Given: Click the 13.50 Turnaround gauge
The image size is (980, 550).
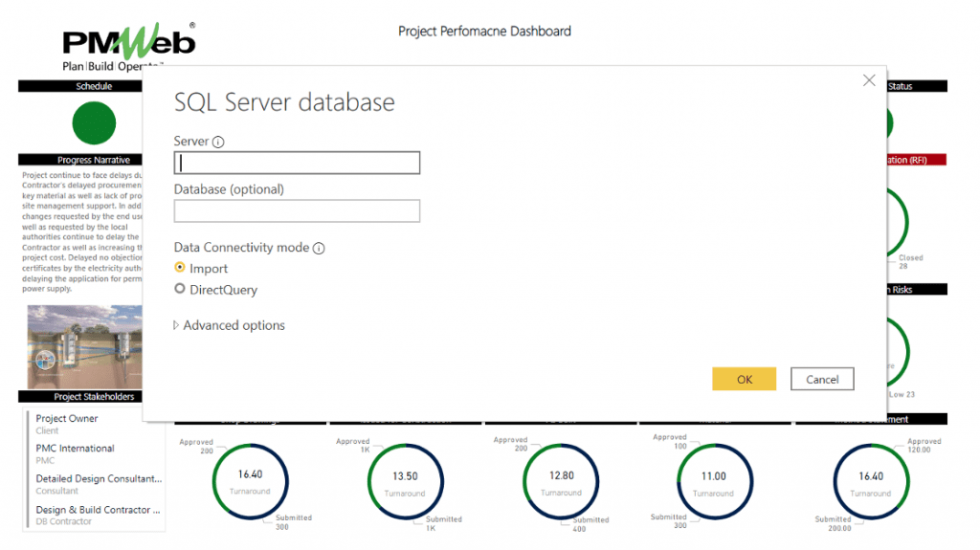Looking at the screenshot, I should (405, 482).
